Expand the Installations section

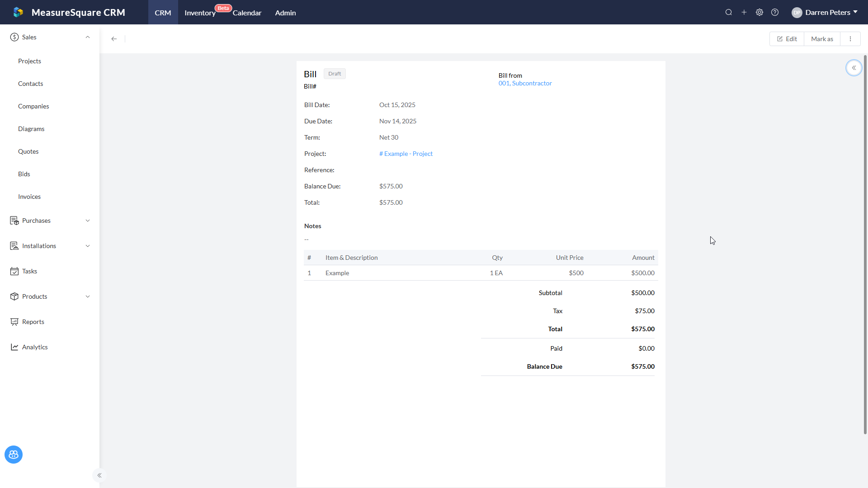point(88,246)
